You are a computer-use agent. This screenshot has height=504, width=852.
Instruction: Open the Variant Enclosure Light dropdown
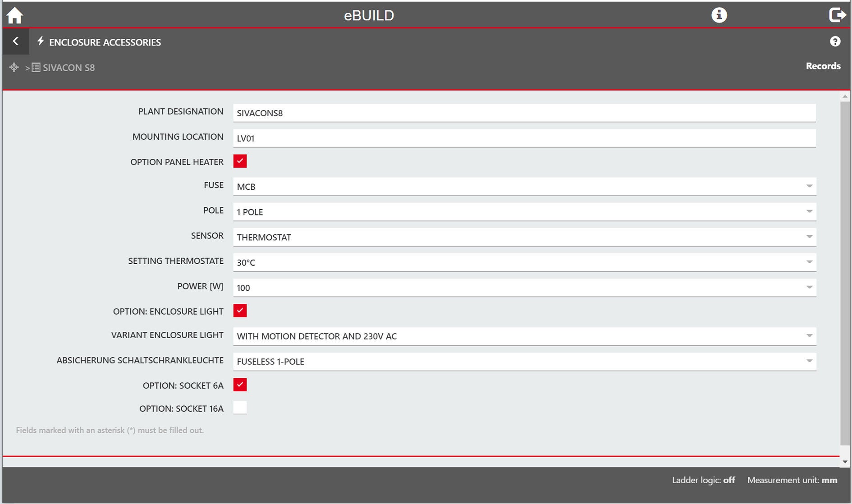click(524, 336)
